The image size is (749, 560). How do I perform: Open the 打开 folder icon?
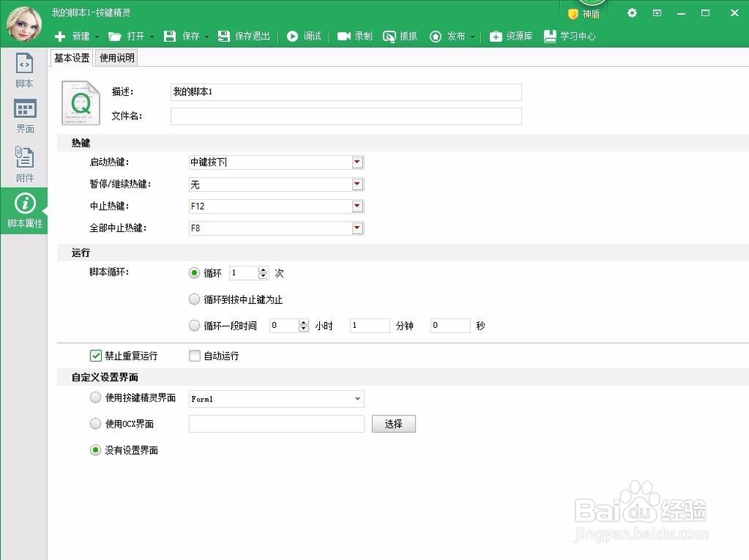point(115,36)
